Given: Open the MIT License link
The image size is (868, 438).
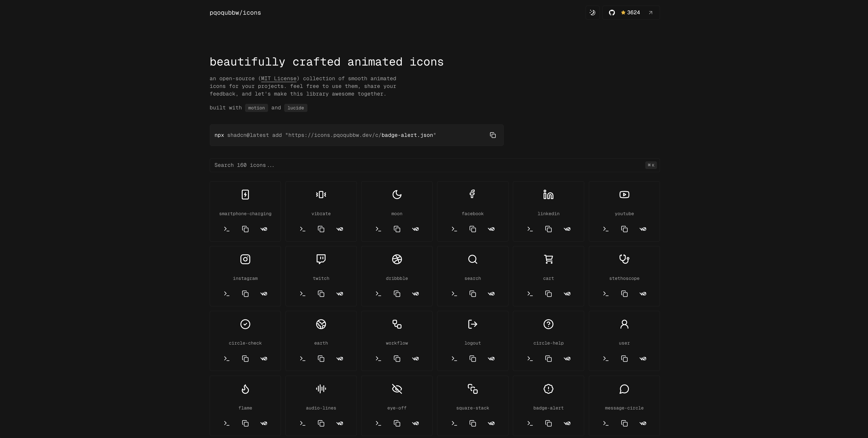Looking at the screenshot, I should [278, 79].
